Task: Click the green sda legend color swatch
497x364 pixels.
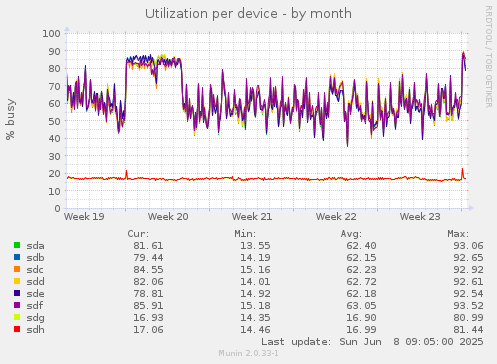Action: coord(17,245)
